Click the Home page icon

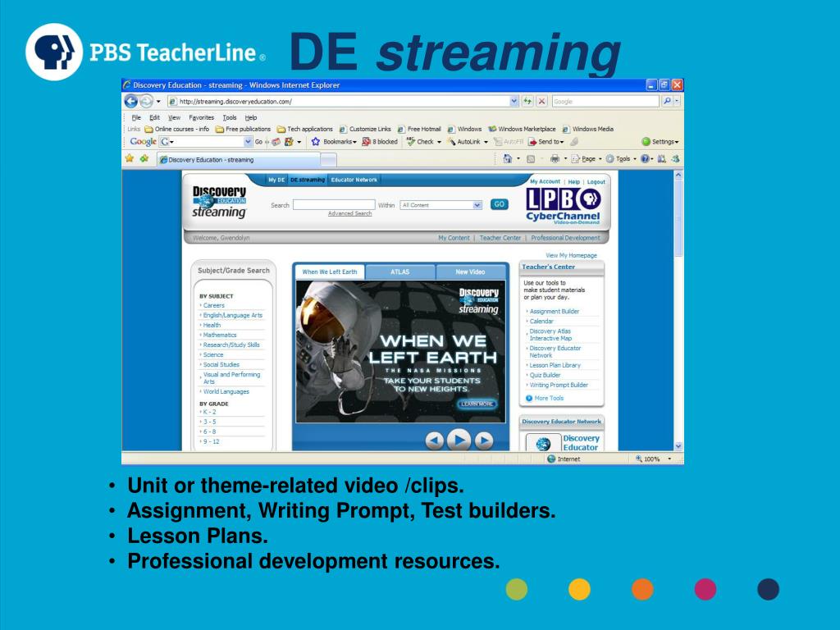(x=507, y=158)
